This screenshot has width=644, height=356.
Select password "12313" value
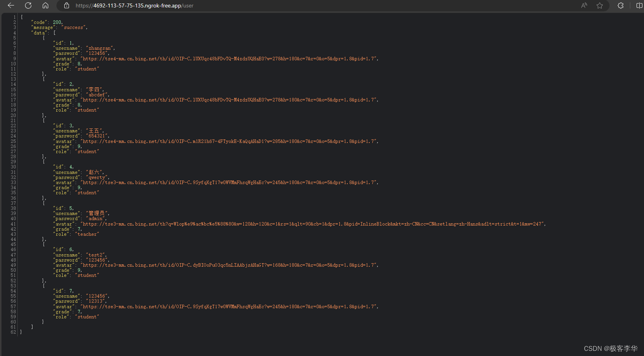pos(96,301)
